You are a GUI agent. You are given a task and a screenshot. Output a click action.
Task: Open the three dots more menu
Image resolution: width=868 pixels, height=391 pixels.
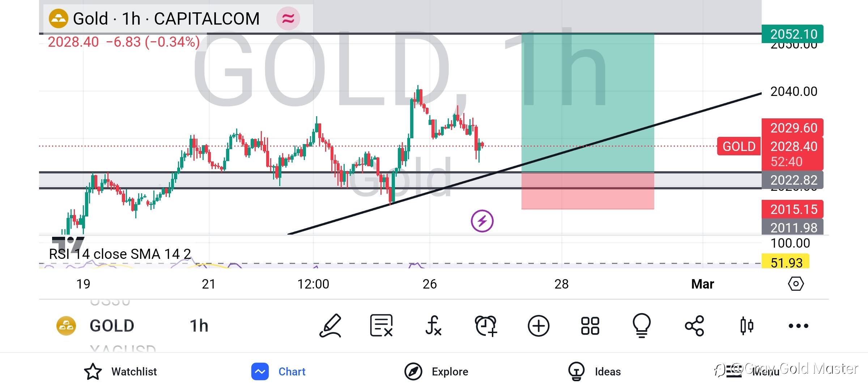coord(798,325)
